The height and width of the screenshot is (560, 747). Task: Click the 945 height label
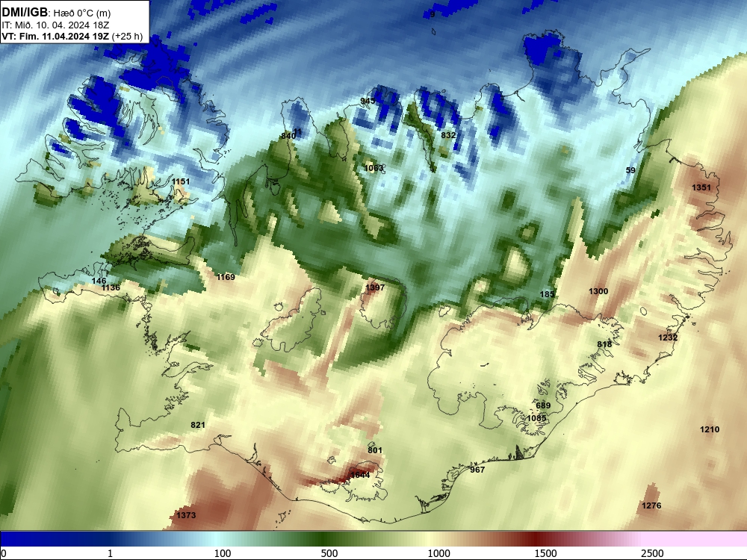point(368,101)
